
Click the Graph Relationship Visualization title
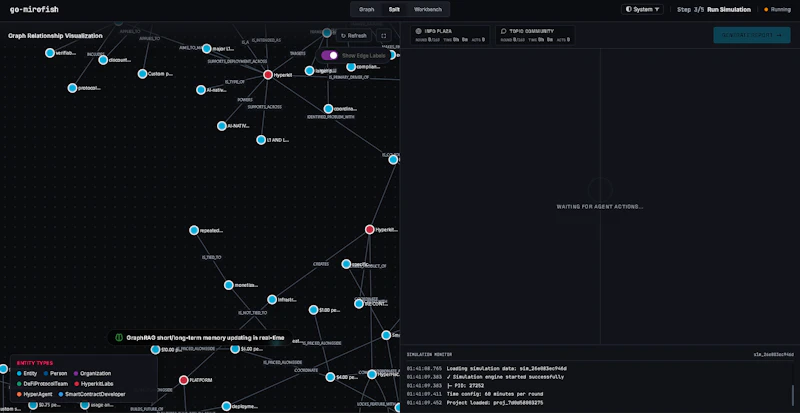point(55,36)
